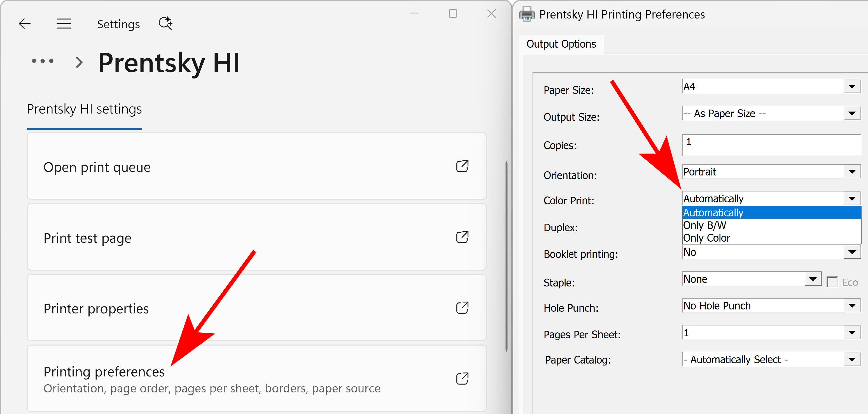Click the Settings search sparkle icon
The width and height of the screenshot is (868, 414).
(165, 23)
